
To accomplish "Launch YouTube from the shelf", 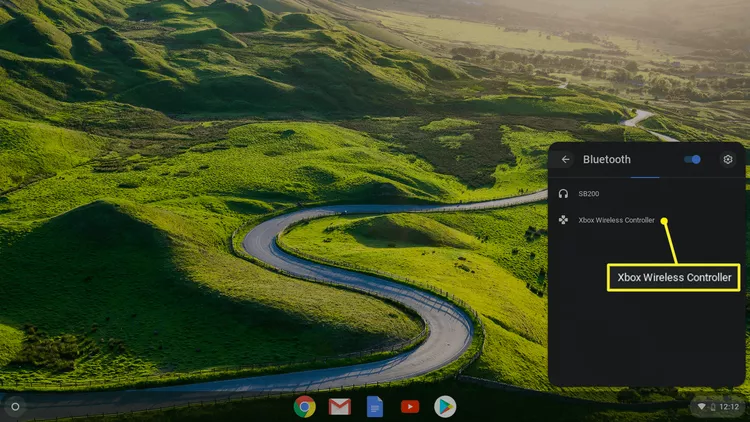I will pos(410,406).
